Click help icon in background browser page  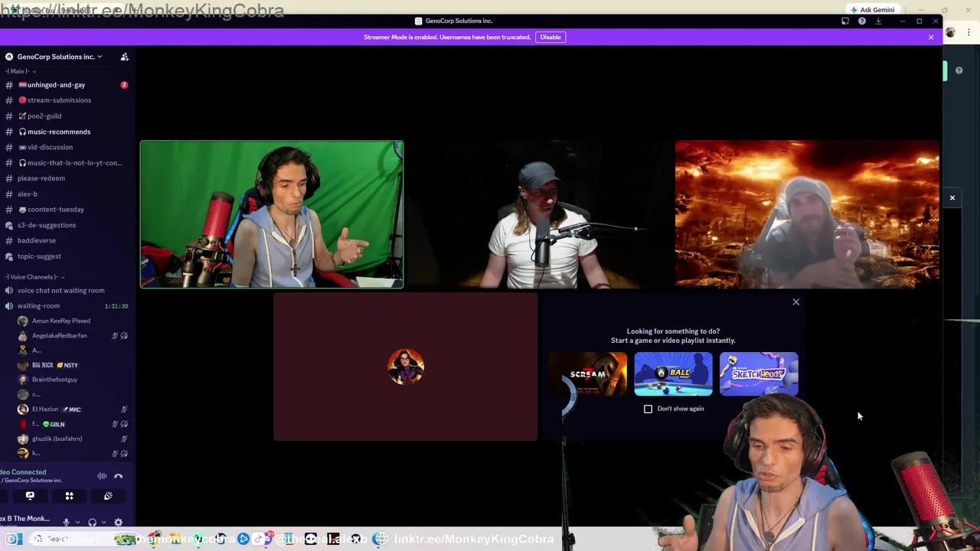coord(959,70)
